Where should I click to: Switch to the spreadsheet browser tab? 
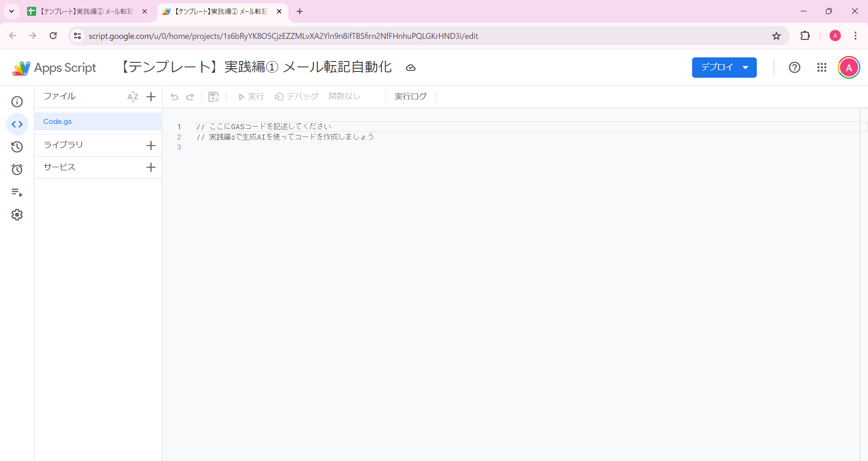(81, 11)
